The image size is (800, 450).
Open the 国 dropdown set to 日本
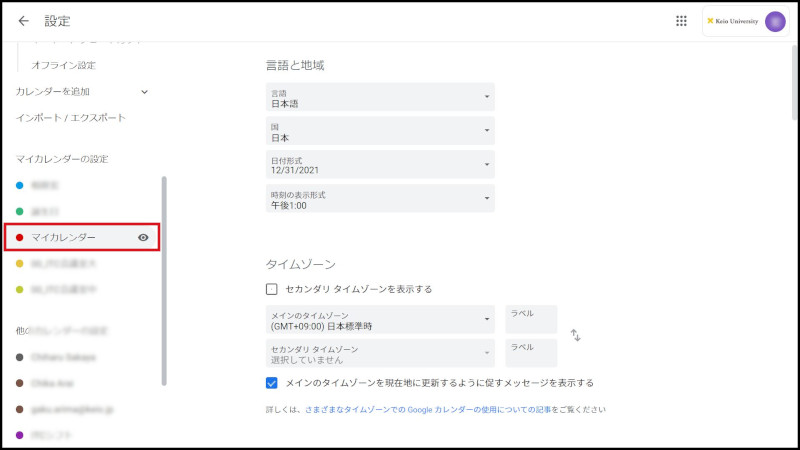pos(380,131)
